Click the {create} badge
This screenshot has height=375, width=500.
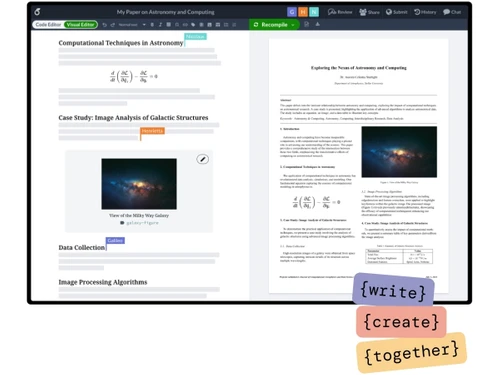tap(401, 322)
